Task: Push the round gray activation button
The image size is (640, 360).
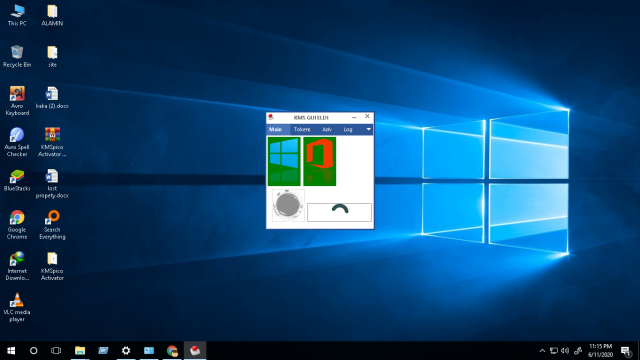Action: coord(288,205)
